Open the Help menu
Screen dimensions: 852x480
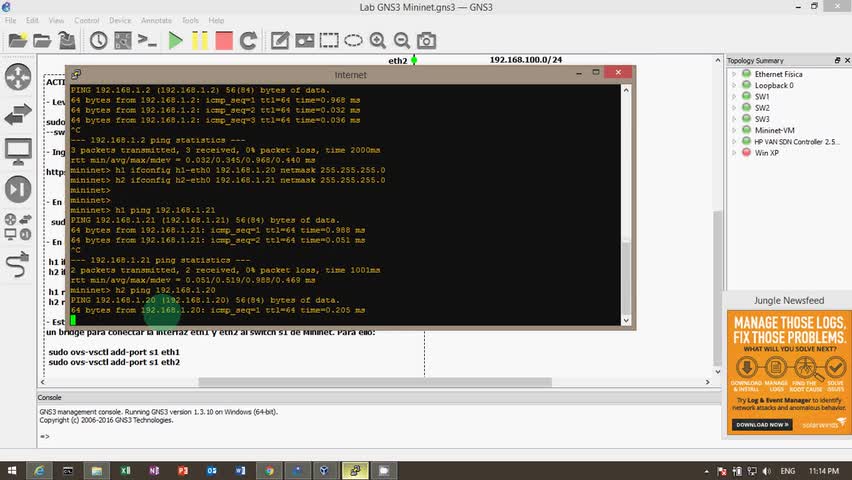[x=216, y=20]
